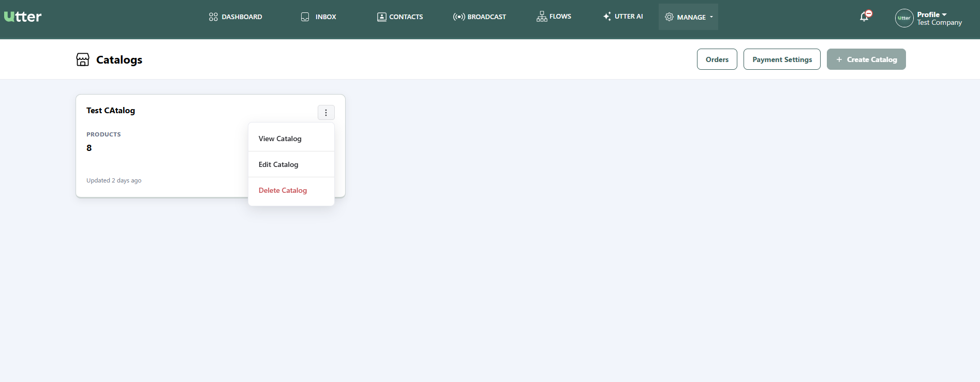Click the PRODUCTS label
Screen dimensions: 980x382
click(103, 134)
